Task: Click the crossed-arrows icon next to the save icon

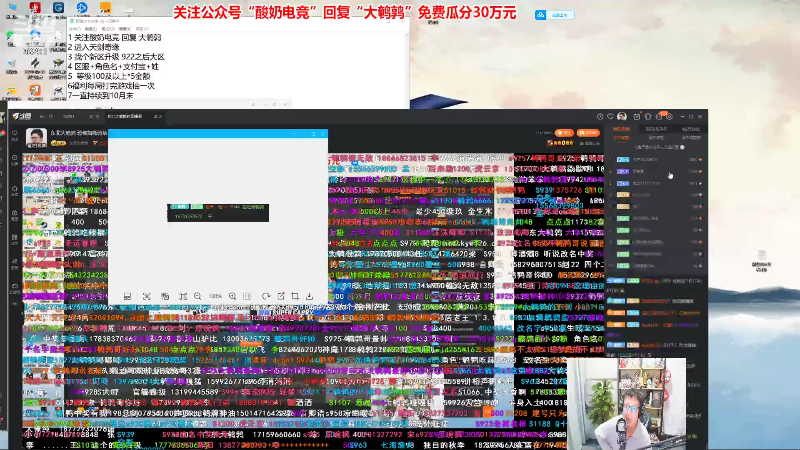Action: tap(146, 296)
